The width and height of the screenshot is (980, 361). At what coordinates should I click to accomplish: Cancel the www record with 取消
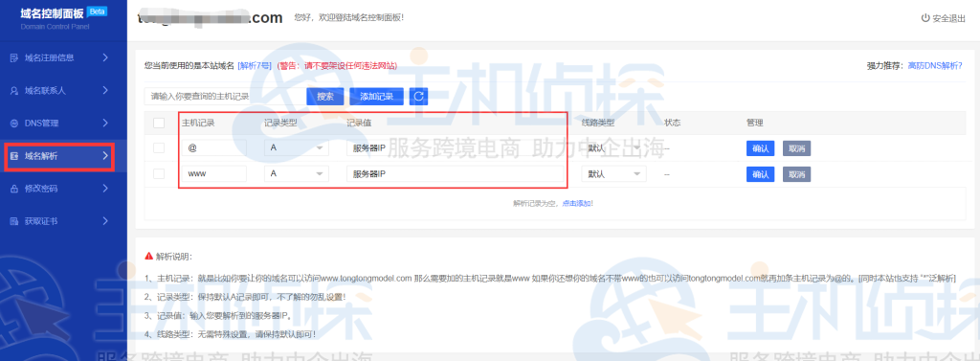[x=796, y=174]
